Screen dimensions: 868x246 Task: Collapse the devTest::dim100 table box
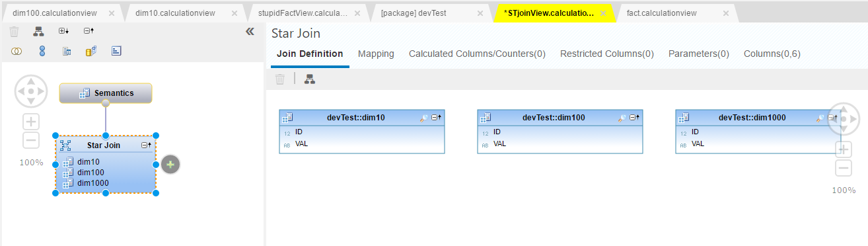pos(634,118)
